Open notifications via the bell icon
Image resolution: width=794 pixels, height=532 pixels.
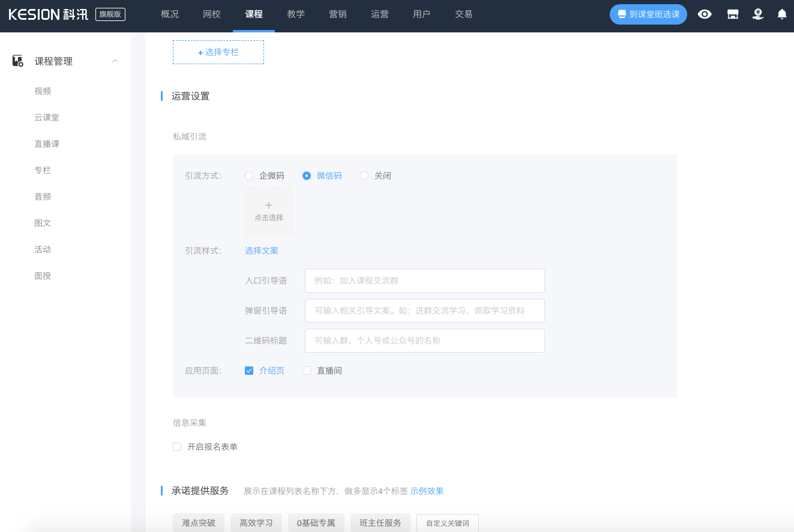coord(782,14)
